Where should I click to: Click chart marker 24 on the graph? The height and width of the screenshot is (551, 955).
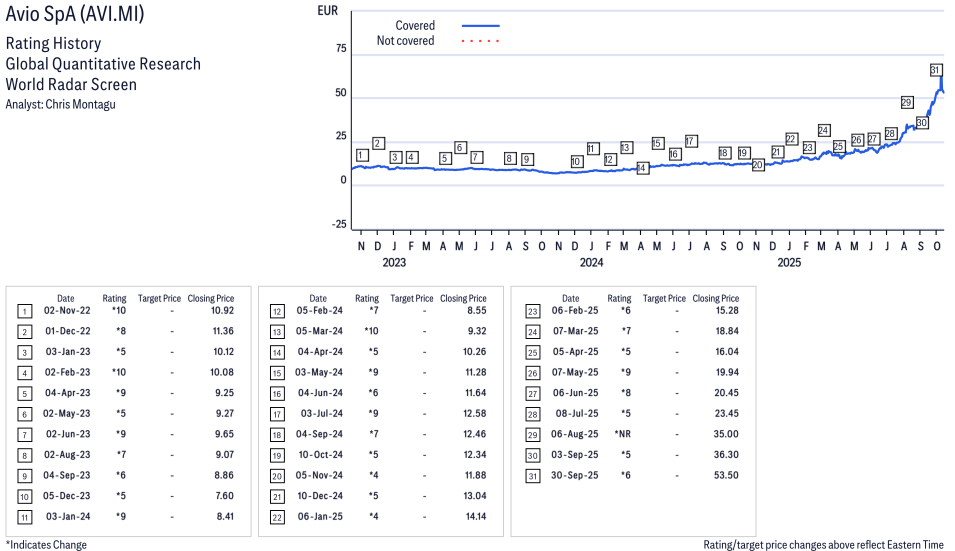[x=824, y=130]
